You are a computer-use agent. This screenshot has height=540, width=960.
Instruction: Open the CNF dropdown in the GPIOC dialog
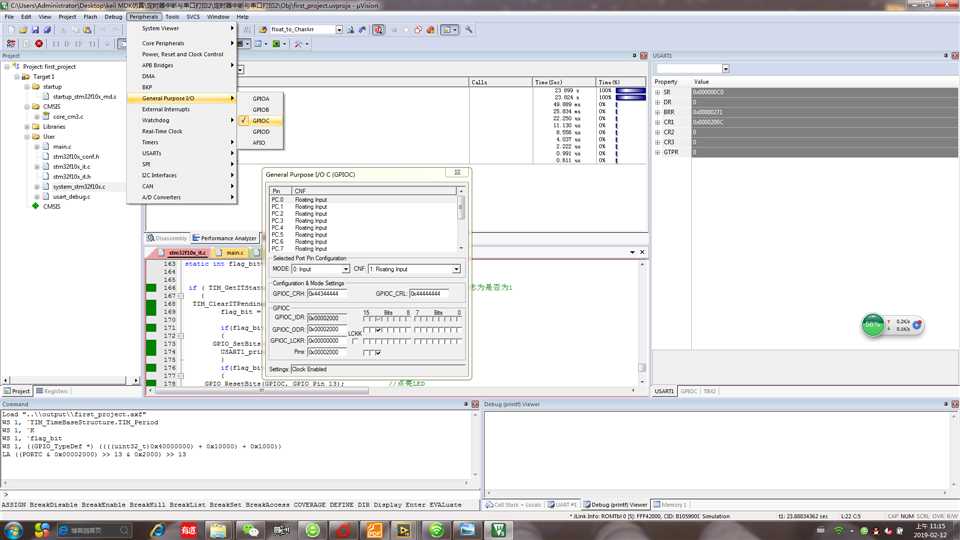tap(456, 269)
